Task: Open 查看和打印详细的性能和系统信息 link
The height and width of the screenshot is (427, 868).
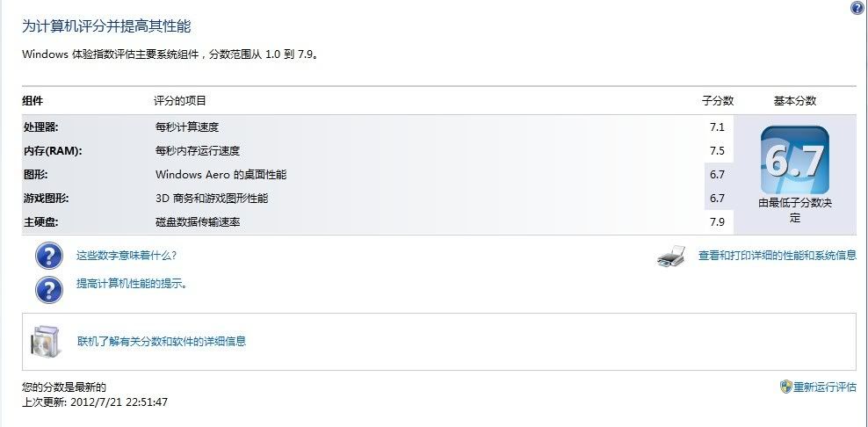Action: coord(778,256)
